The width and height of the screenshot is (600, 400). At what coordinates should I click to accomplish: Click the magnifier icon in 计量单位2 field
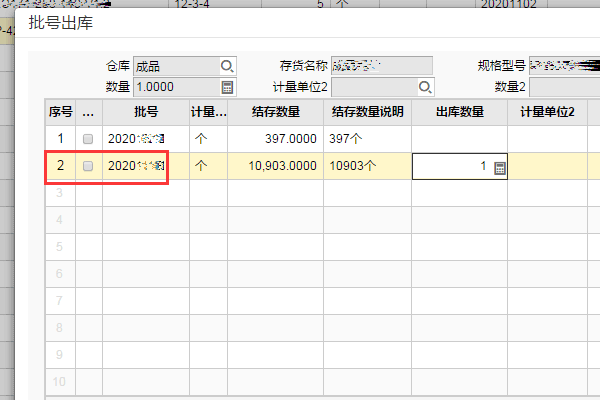point(425,87)
